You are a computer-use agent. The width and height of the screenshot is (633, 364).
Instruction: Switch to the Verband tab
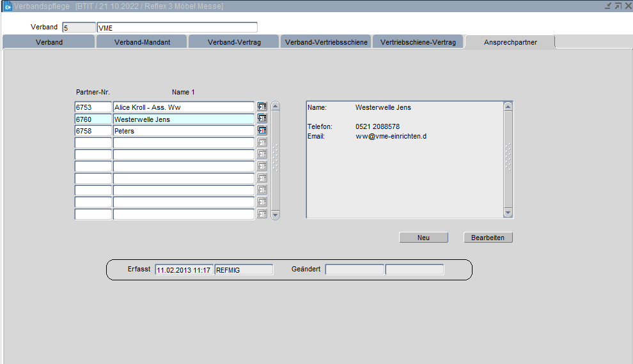pyautogui.click(x=49, y=42)
